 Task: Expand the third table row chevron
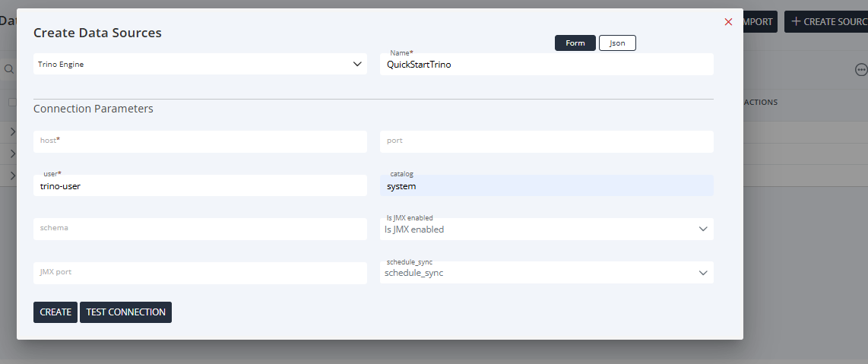click(x=12, y=176)
